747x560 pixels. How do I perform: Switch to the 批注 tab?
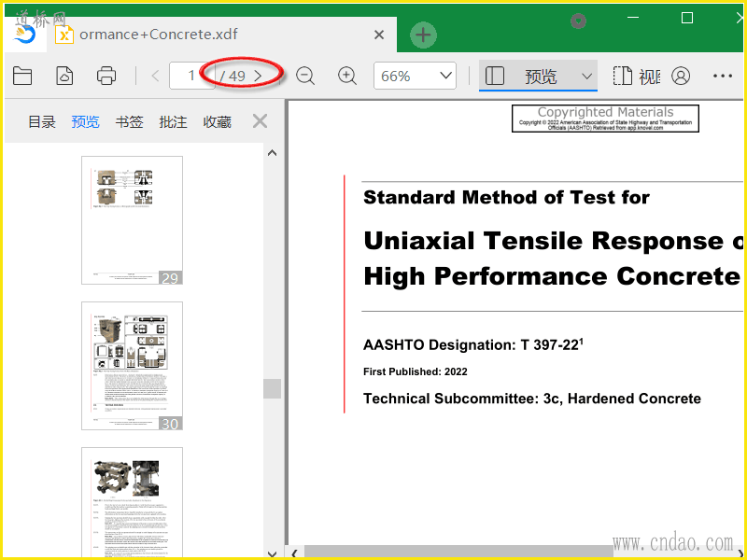click(173, 122)
